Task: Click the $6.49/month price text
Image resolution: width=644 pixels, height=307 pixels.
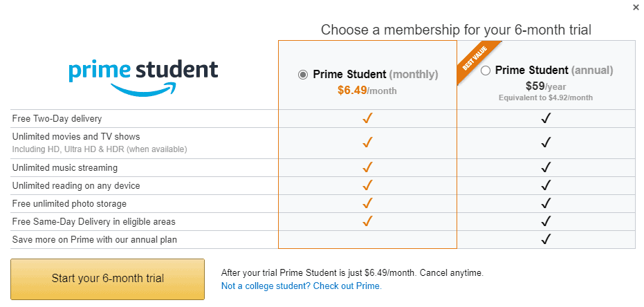Action: click(367, 90)
